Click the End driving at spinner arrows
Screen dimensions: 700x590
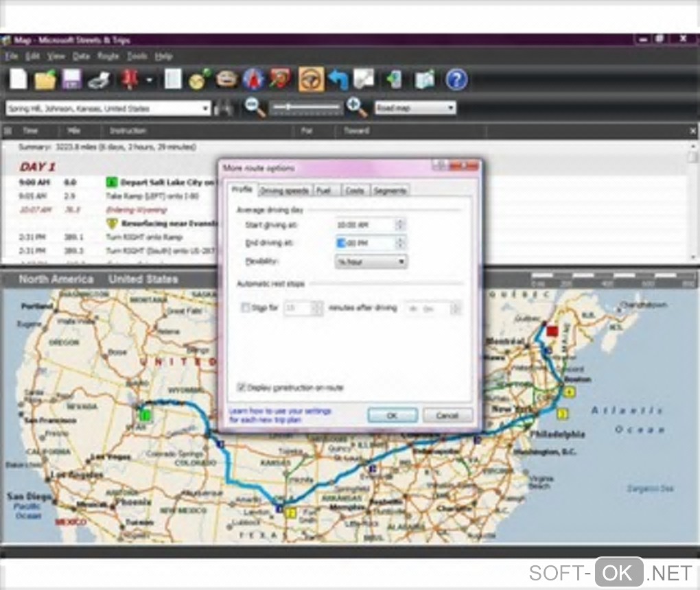click(401, 243)
